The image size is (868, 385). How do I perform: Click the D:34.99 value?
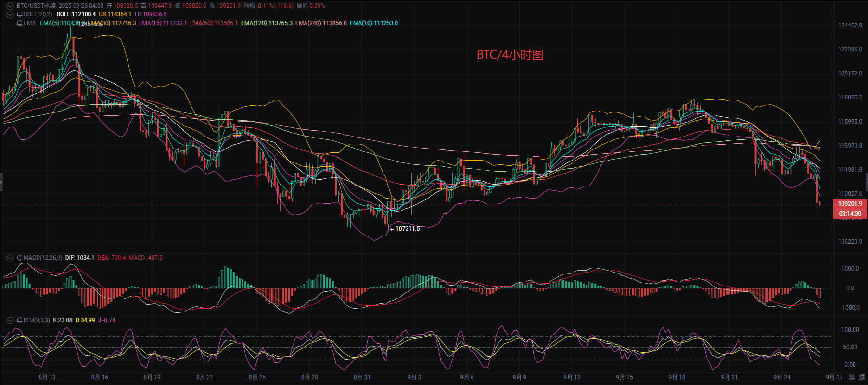click(x=85, y=320)
